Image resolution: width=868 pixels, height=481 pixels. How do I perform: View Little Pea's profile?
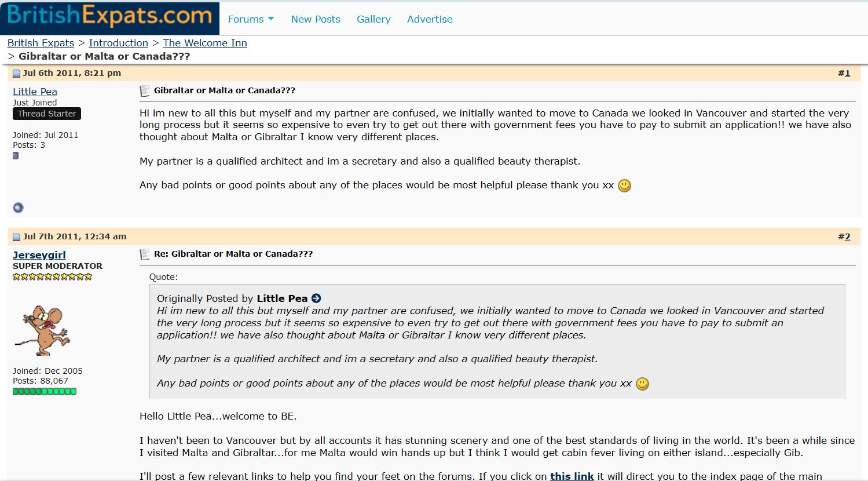[35, 92]
